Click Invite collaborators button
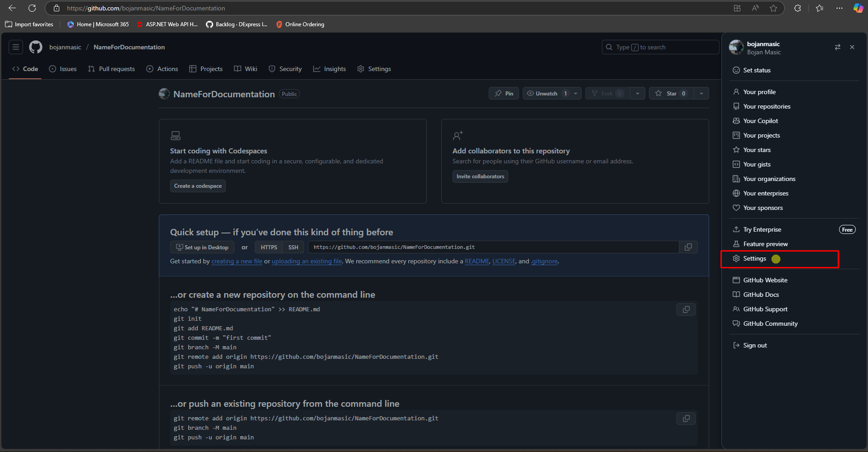Viewport: 868px width, 452px height. 480,176
